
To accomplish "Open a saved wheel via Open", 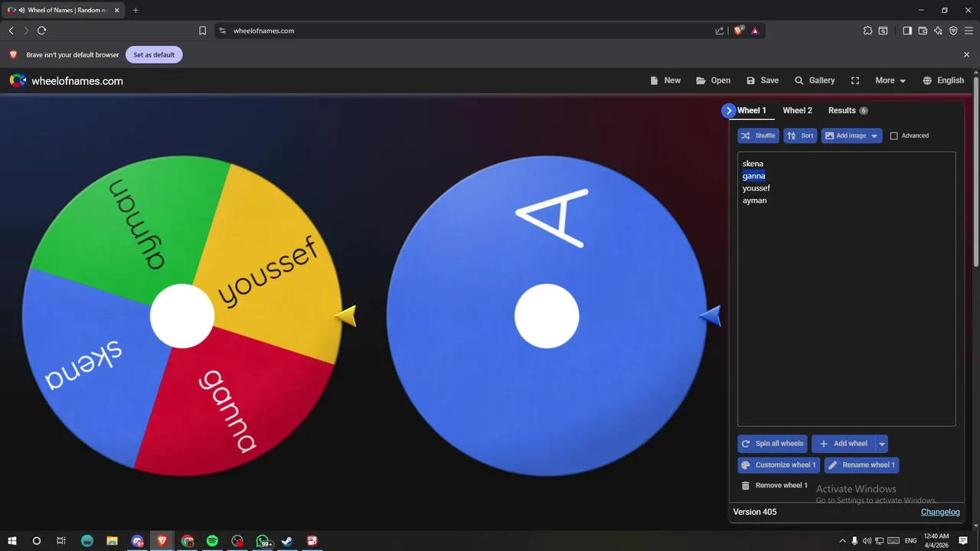I will pos(713,80).
